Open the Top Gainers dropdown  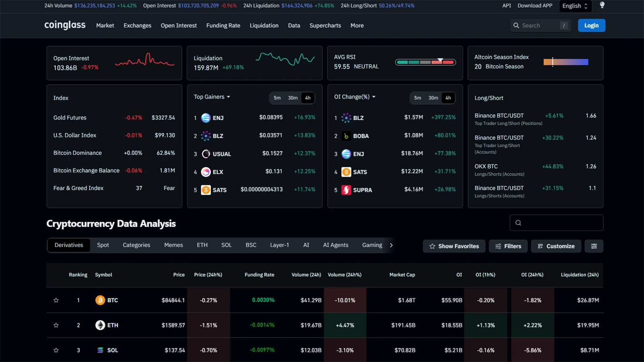[x=212, y=97]
